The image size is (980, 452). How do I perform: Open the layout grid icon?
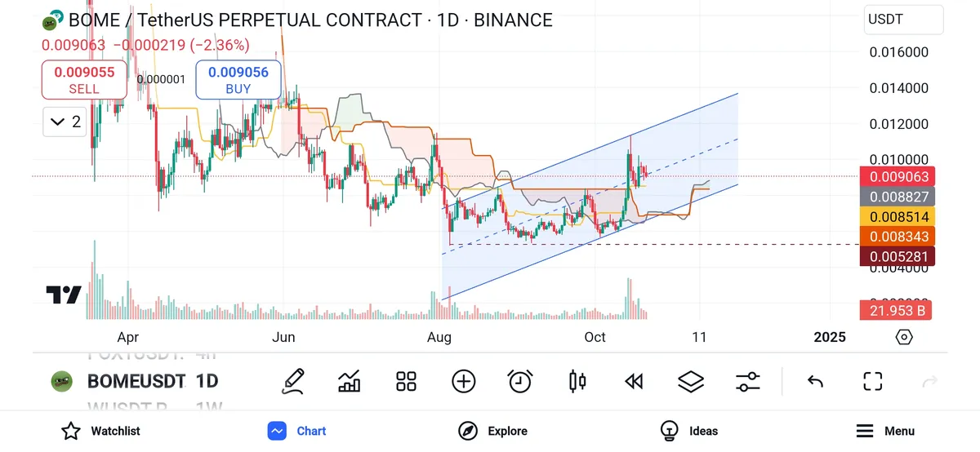point(407,381)
